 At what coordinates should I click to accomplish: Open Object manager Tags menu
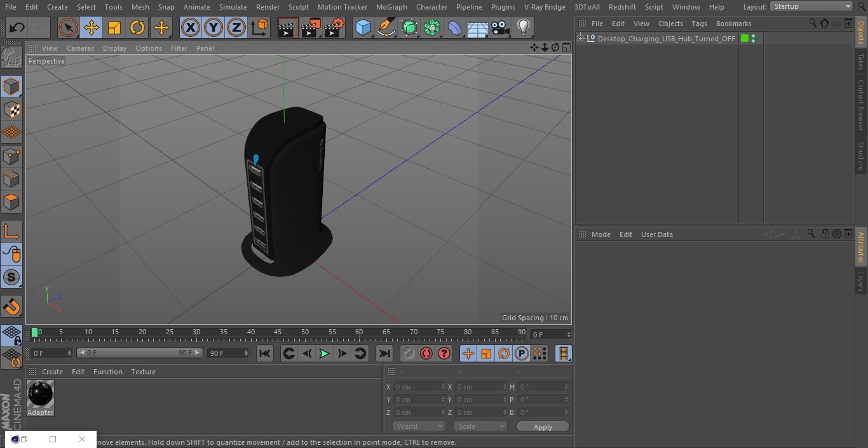click(699, 24)
